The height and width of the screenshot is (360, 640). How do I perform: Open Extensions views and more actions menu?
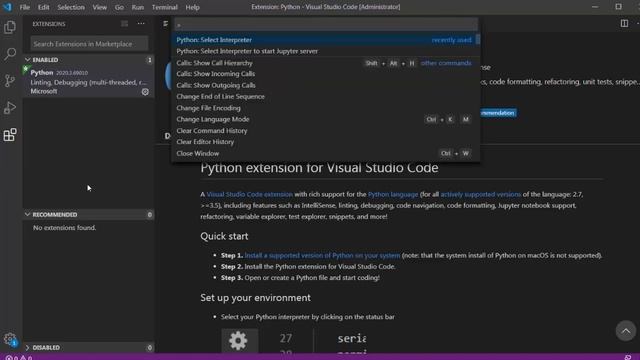[x=141, y=24]
